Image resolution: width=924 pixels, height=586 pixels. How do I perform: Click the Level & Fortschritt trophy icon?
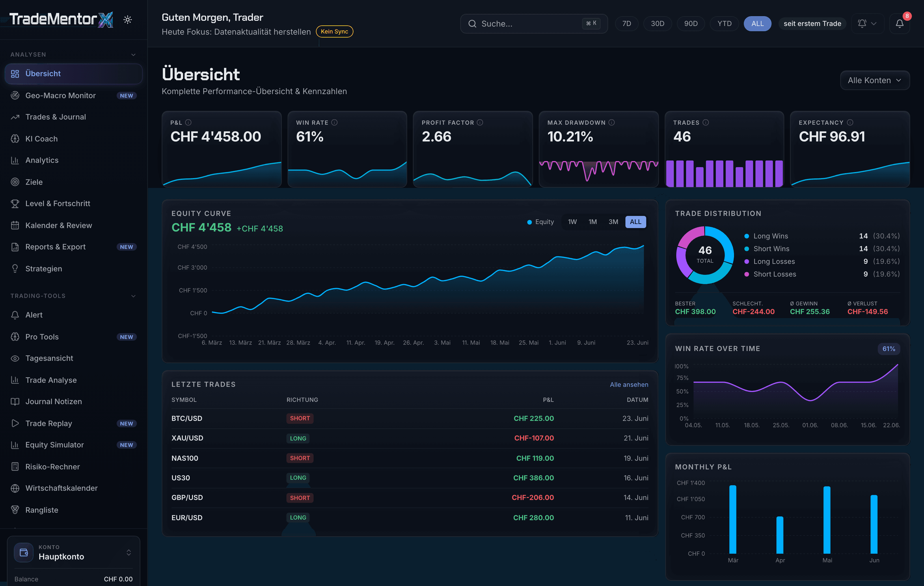(x=15, y=204)
